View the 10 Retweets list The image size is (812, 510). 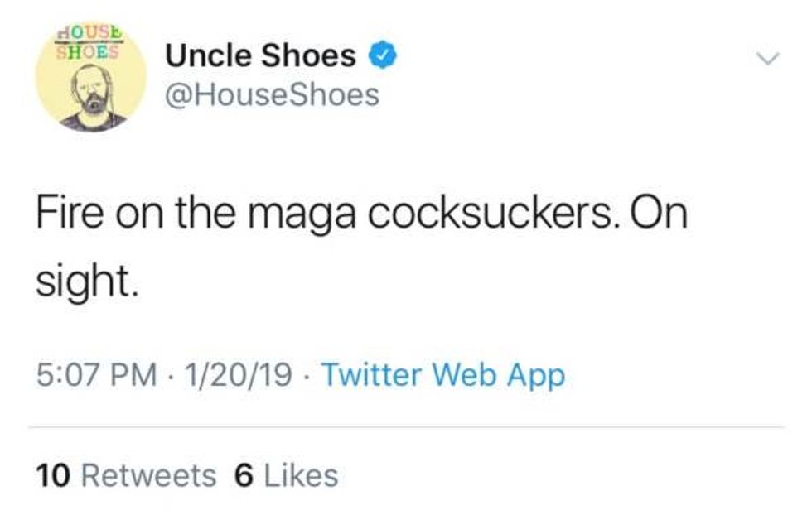pos(126,475)
